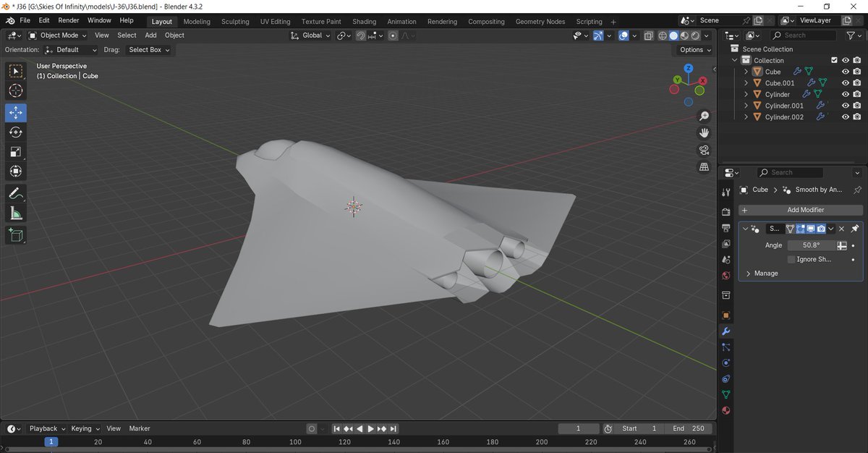Open the Render menu
Image resolution: width=868 pixels, height=453 pixels.
pyautogui.click(x=68, y=20)
